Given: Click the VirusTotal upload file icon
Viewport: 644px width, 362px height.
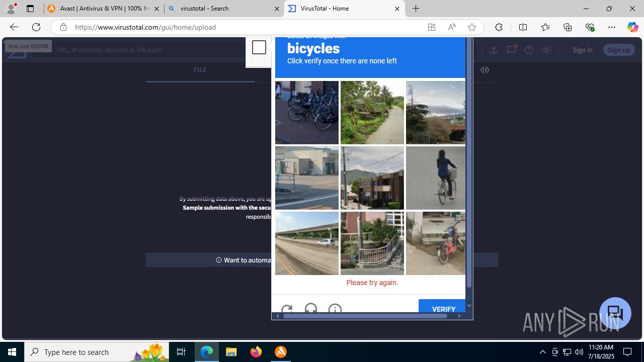Looking at the screenshot, I should [494, 50].
